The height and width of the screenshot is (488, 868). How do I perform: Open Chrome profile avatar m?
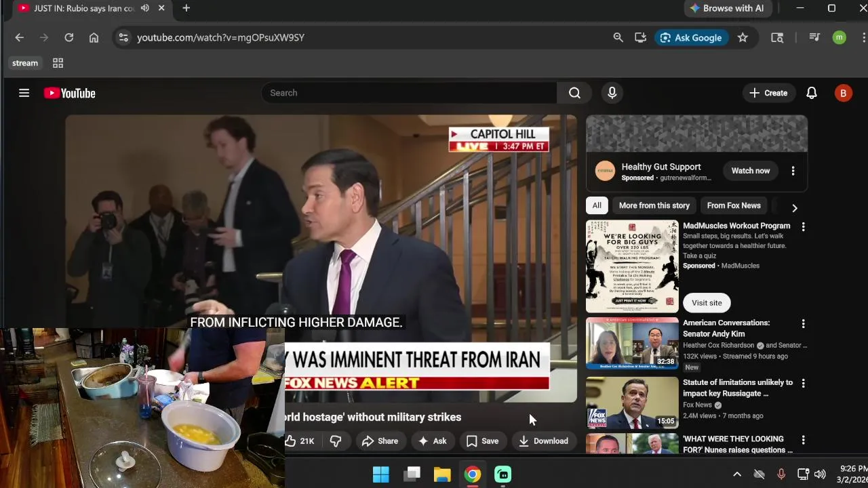[840, 38]
